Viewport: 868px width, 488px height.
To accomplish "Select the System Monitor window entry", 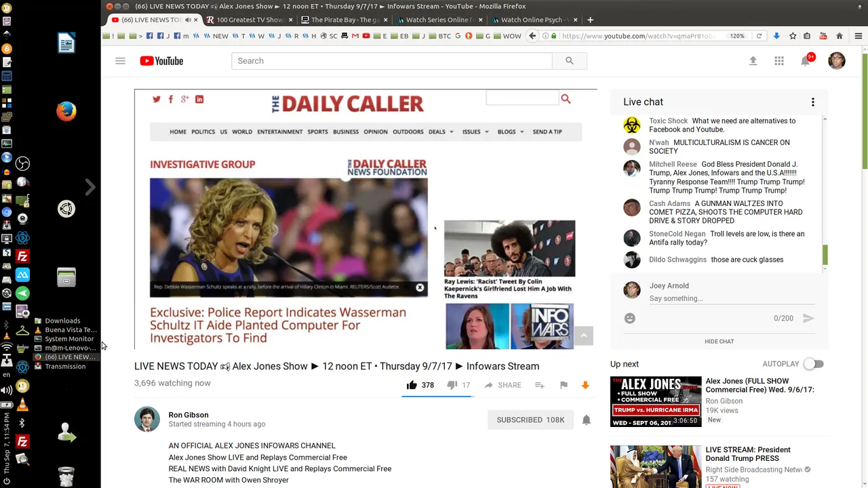I will 65,339.
